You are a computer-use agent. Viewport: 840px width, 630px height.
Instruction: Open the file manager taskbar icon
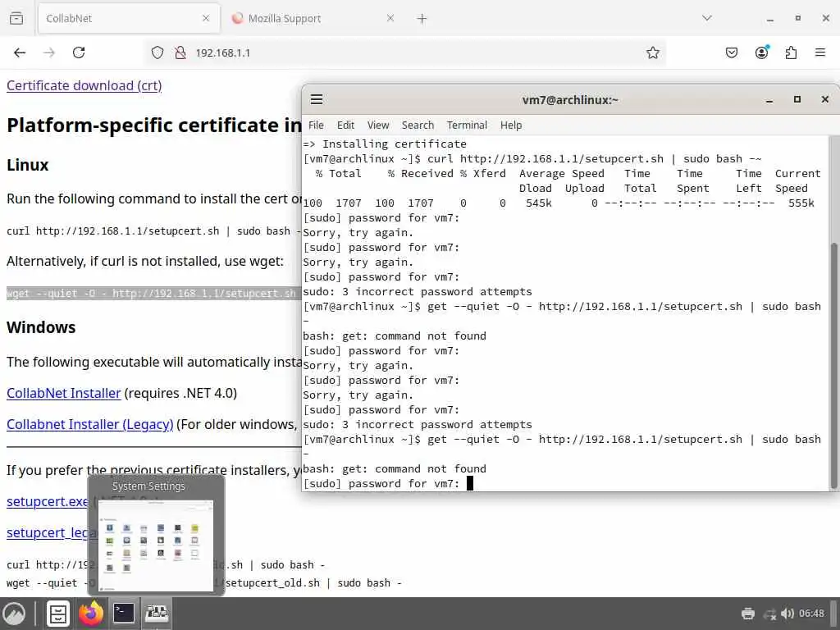(58, 614)
